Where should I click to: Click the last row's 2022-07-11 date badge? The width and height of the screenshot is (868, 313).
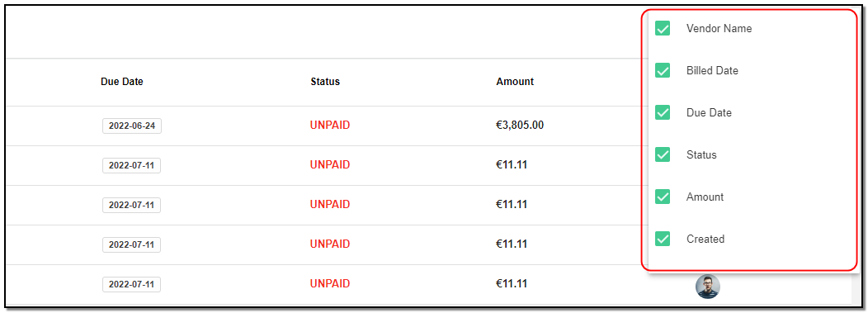(132, 284)
